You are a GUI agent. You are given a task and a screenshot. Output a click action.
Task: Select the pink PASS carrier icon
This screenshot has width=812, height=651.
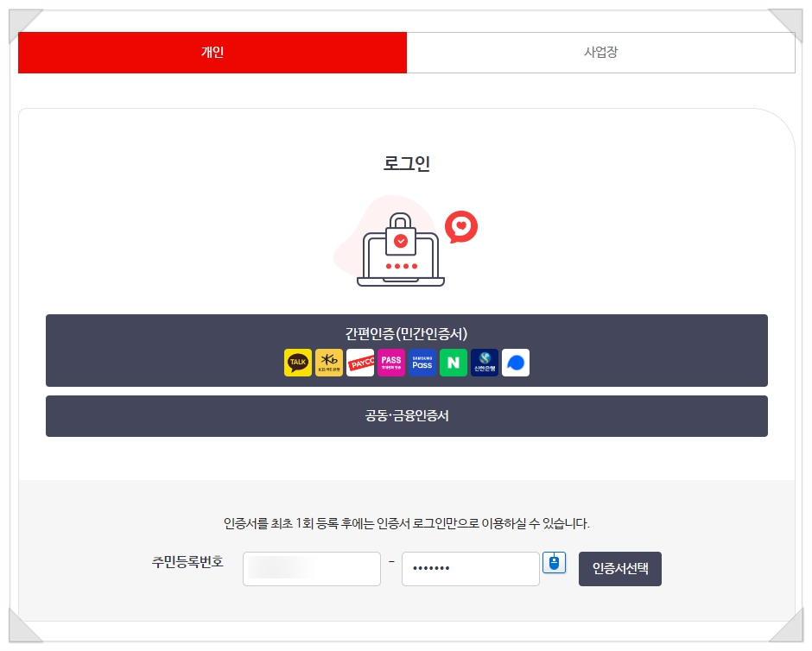coord(391,363)
